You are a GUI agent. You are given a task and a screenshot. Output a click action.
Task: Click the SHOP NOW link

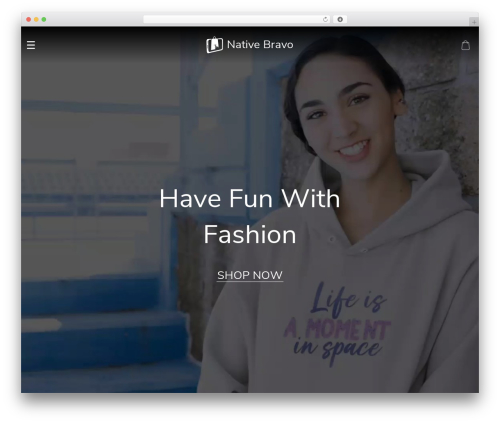point(250,275)
